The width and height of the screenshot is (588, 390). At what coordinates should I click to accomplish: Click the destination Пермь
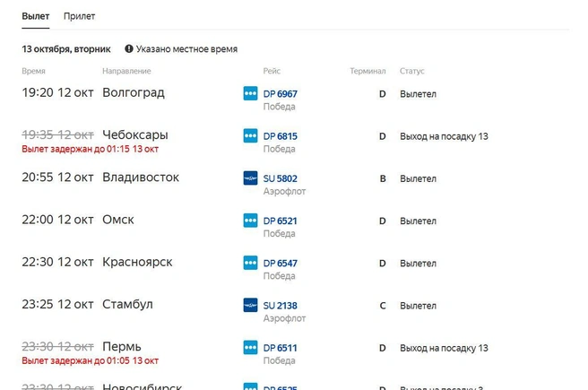point(122,346)
